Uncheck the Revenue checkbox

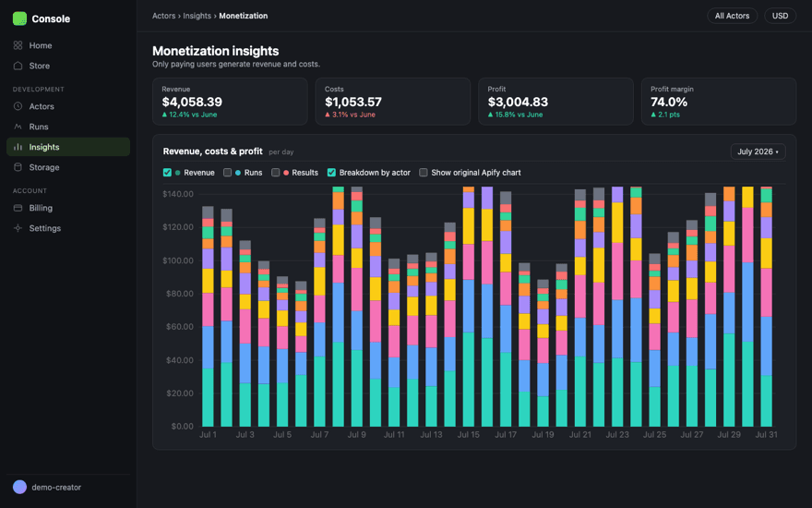pyautogui.click(x=167, y=173)
